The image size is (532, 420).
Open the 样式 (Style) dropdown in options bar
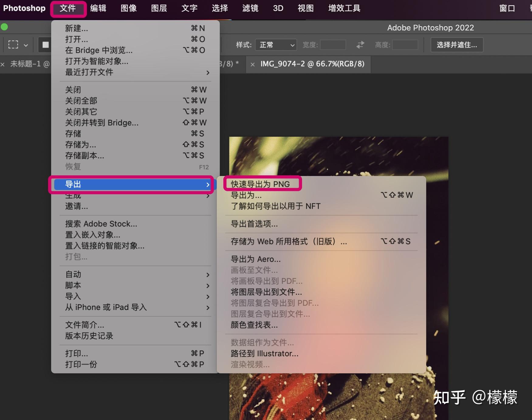pos(276,45)
